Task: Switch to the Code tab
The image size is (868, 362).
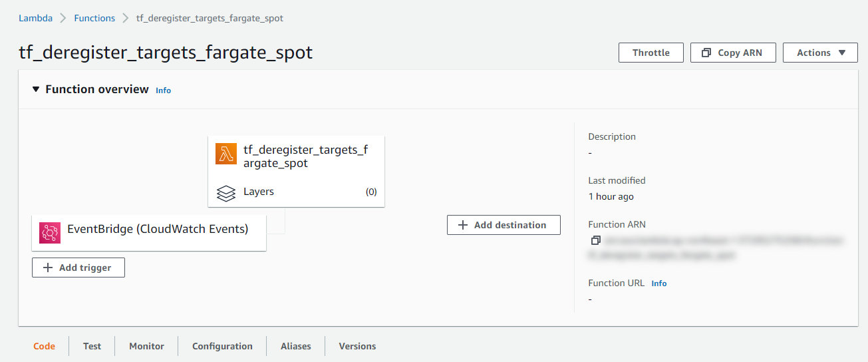Action: coord(45,346)
